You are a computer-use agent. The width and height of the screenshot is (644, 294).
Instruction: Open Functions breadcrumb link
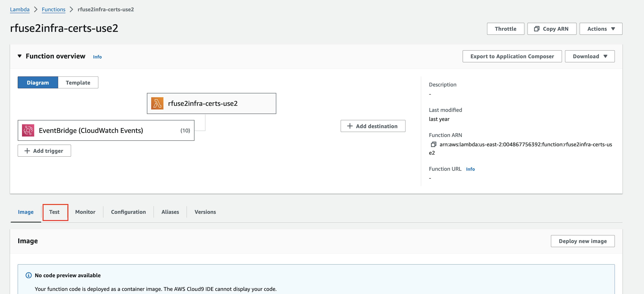click(x=53, y=10)
